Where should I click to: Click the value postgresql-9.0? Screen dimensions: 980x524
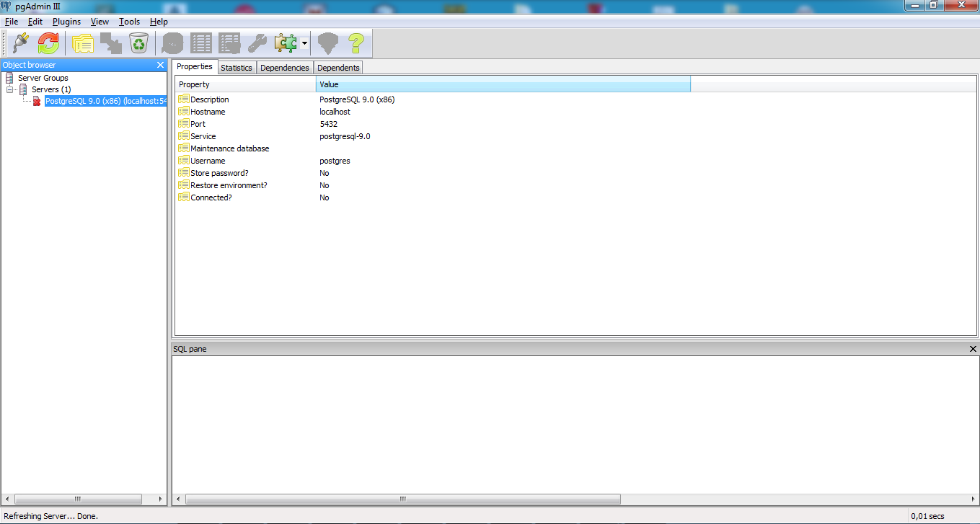pos(345,136)
